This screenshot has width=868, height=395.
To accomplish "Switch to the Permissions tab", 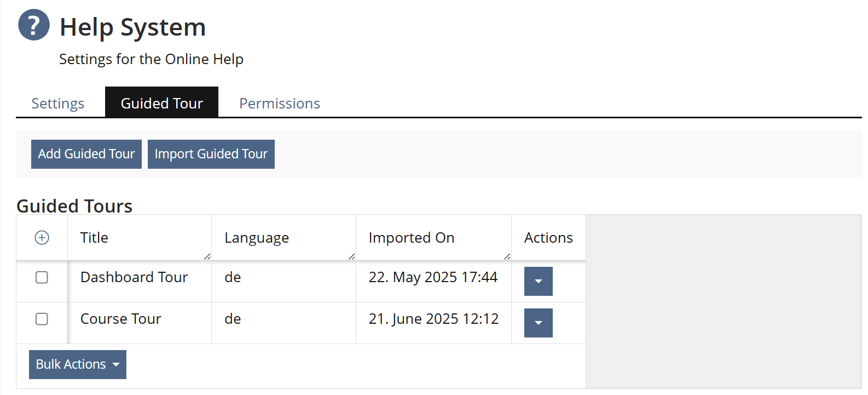I will click(x=279, y=103).
